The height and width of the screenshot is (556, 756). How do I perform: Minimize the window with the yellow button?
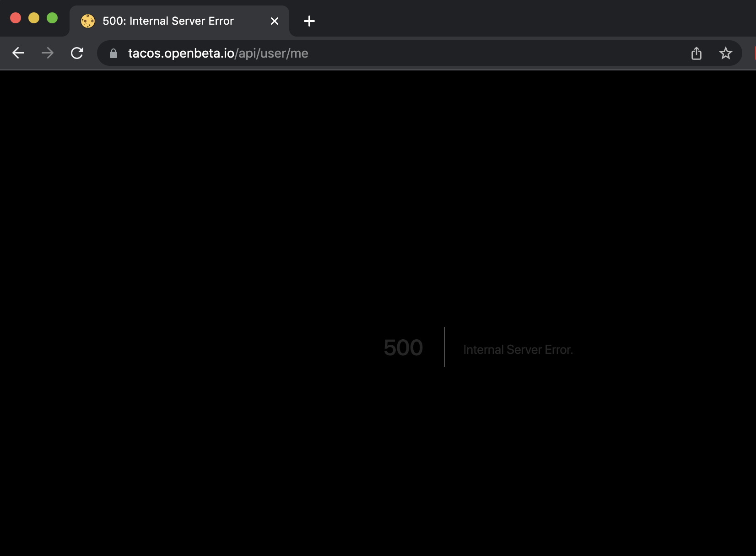34,18
